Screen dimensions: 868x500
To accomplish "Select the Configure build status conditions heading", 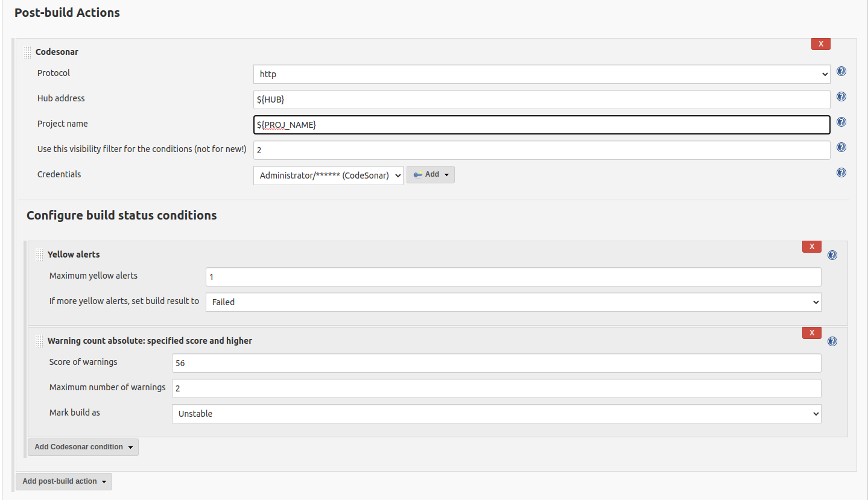I will pos(122,215).
